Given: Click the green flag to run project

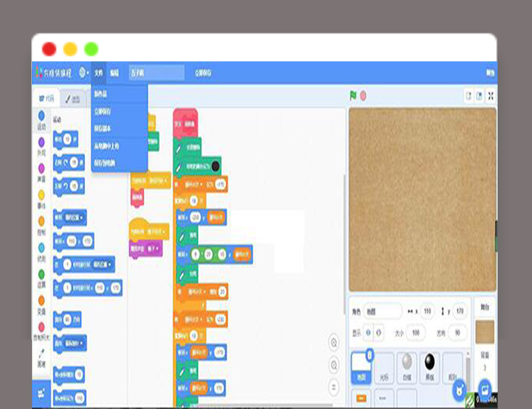Looking at the screenshot, I should (353, 96).
